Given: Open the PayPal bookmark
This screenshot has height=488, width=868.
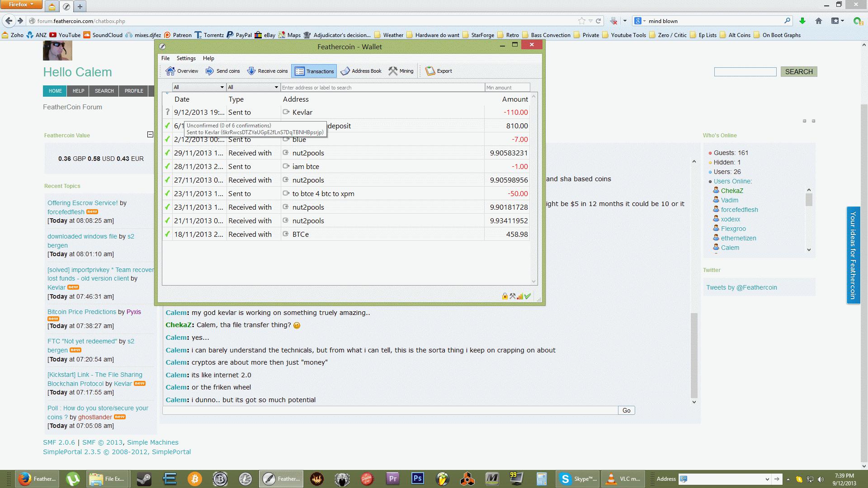Looking at the screenshot, I should (239, 35).
